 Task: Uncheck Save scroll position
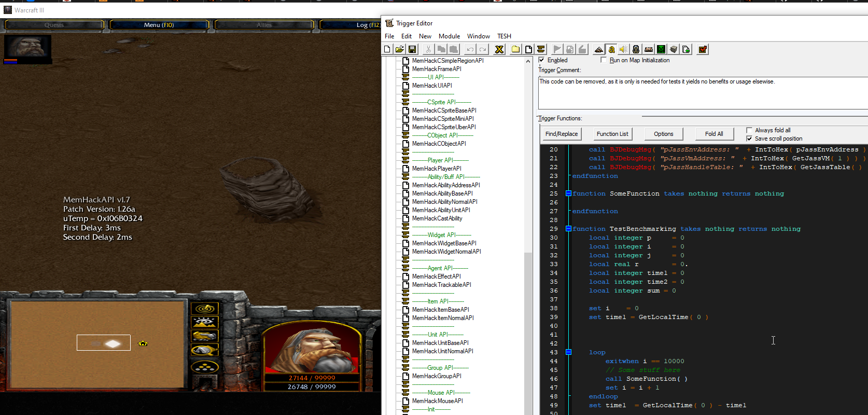coord(749,139)
